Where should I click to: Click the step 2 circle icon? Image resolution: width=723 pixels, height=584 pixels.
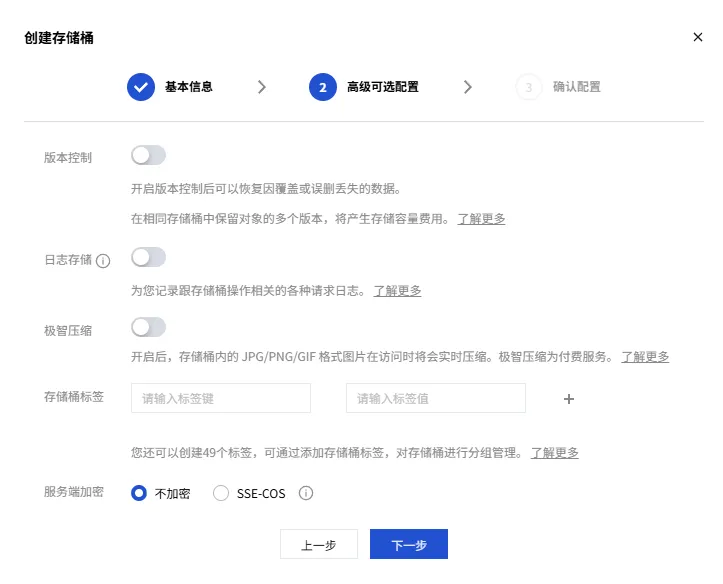(323, 87)
